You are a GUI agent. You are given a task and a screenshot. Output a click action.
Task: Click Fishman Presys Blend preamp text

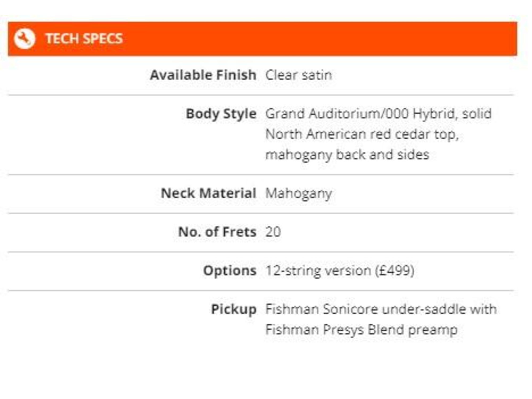pos(361,330)
